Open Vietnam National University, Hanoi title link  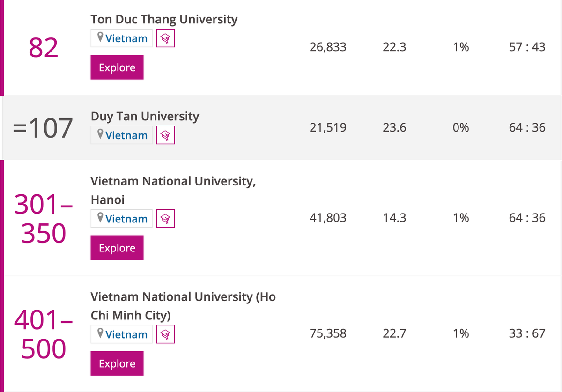click(173, 181)
